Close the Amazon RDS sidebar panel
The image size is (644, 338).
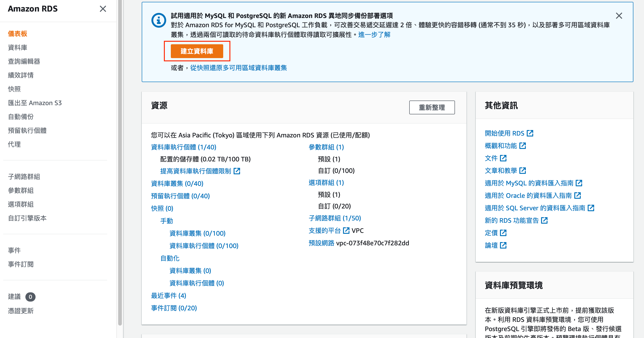(103, 9)
